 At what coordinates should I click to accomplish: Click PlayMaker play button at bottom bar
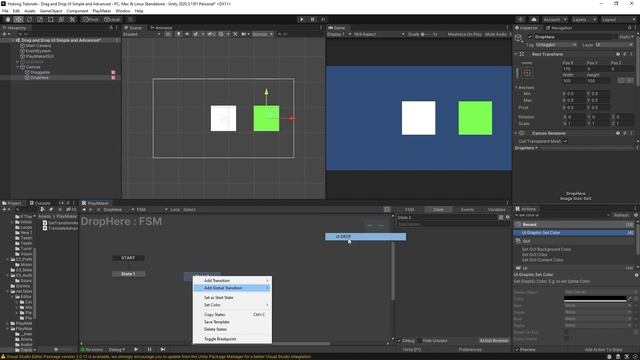click(x=136, y=349)
